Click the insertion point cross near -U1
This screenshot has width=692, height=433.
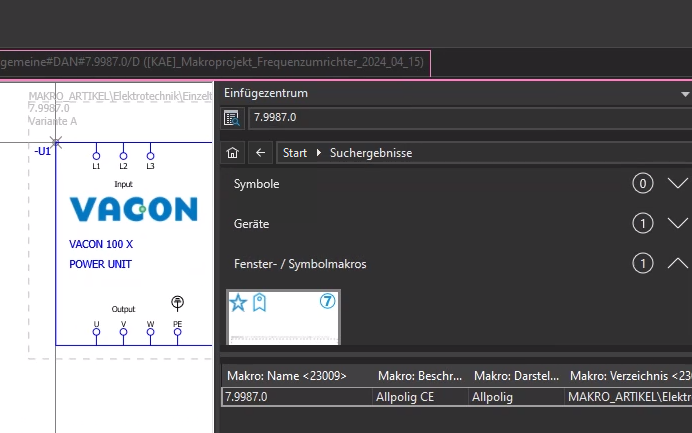[56, 142]
